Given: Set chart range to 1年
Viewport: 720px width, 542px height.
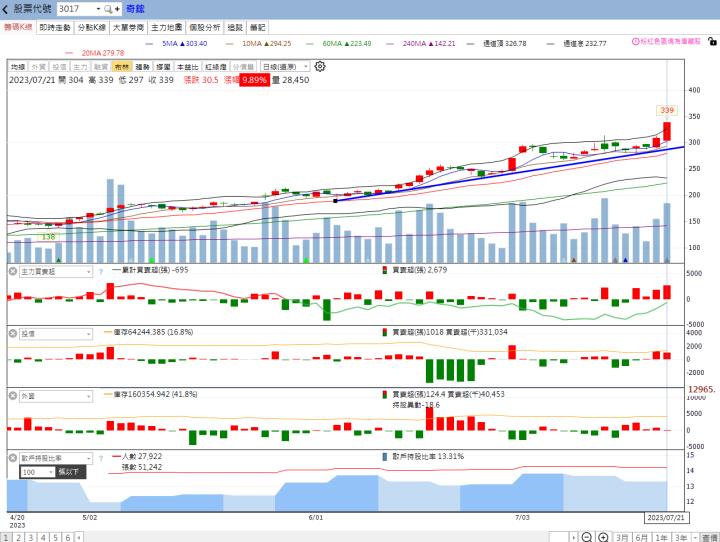Looking at the screenshot, I should (x=661, y=537).
